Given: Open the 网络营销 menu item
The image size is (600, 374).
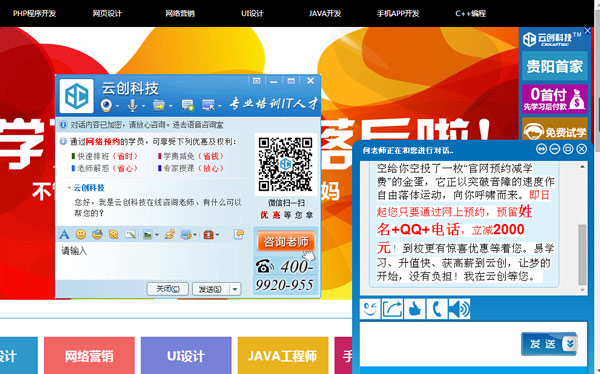Looking at the screenshot, I should [x=180, y=13].
